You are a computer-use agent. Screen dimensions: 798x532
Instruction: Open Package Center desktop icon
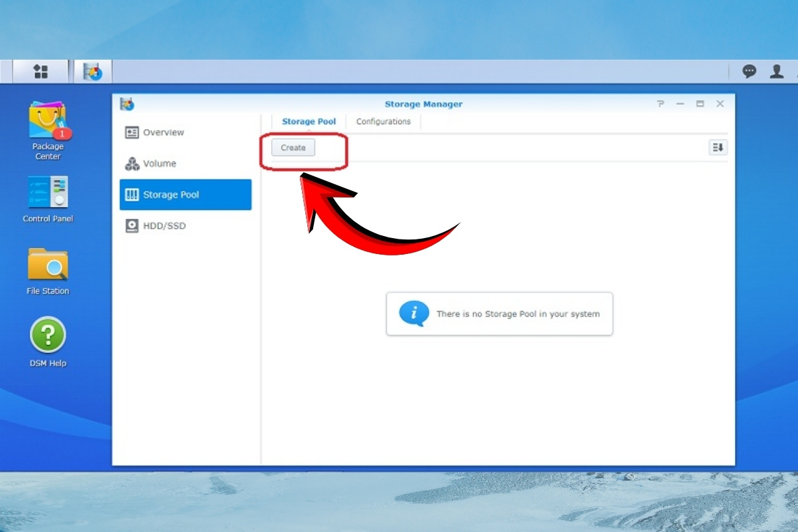tap(48, 130)
